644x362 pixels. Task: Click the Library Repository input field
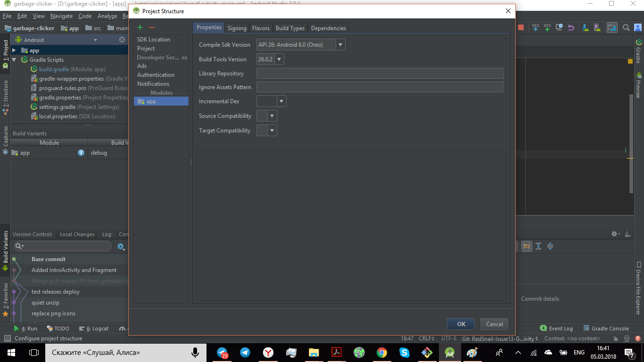(x=380, y=73)
